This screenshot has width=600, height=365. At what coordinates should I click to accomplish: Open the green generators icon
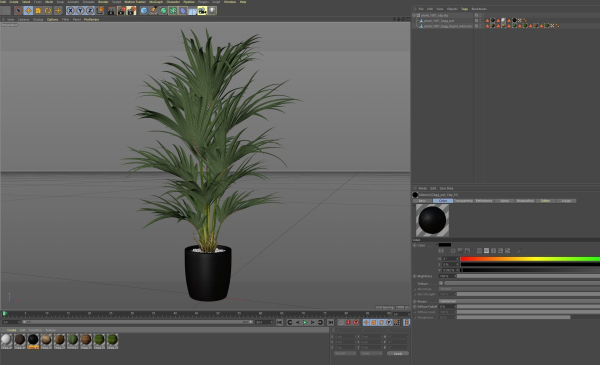pyautogui.click(x=163, y=11)
